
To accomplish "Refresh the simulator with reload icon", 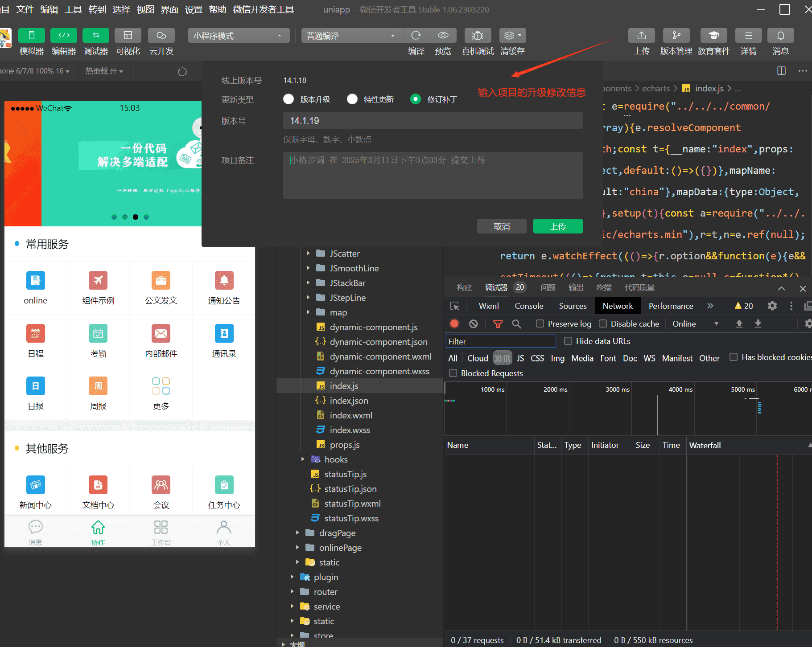I will pyautogui.click(x=182, y=72).
